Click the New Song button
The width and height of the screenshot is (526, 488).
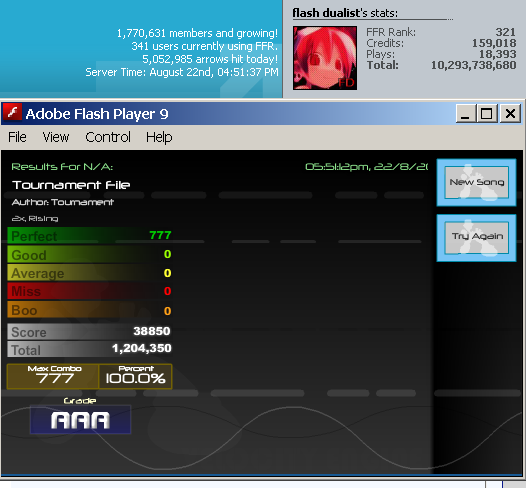476,182
